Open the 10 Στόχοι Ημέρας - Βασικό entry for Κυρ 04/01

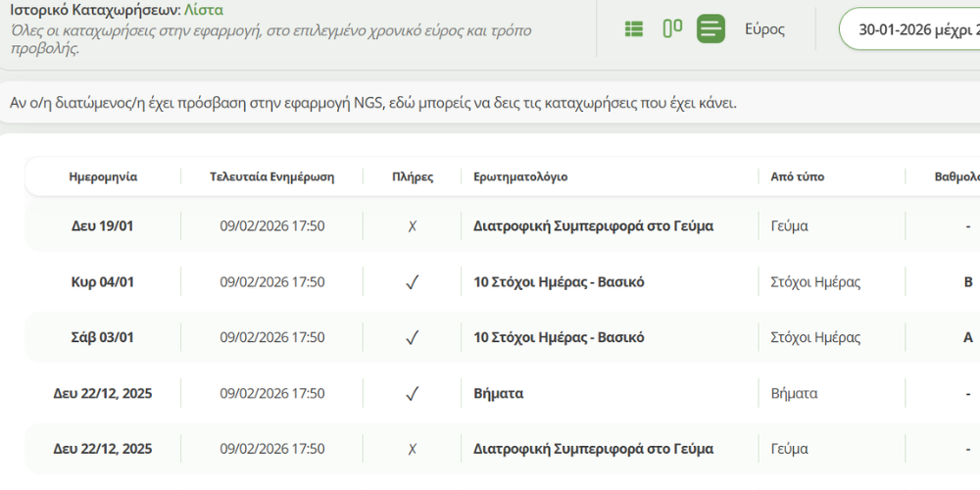click(x=559, y=282)
